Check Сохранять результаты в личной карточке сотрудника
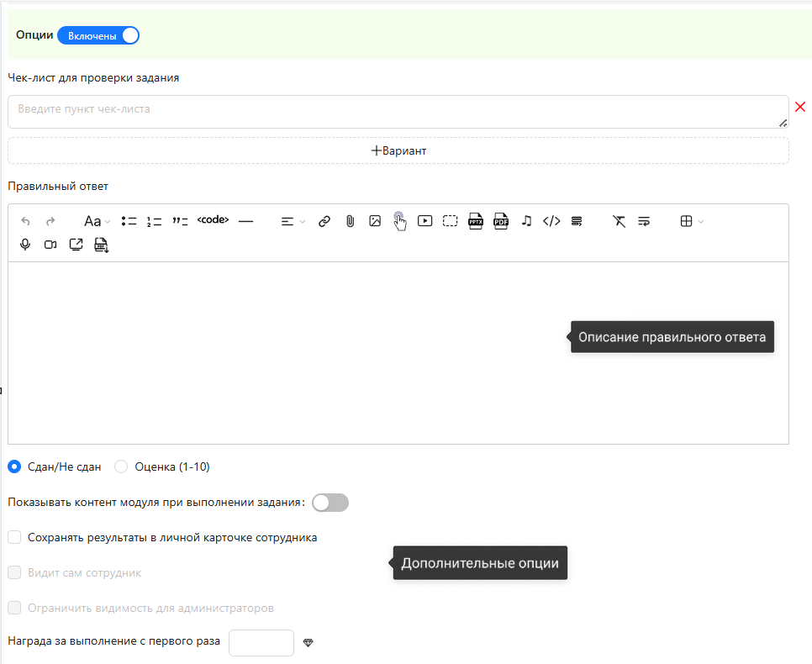 point(14,537)
